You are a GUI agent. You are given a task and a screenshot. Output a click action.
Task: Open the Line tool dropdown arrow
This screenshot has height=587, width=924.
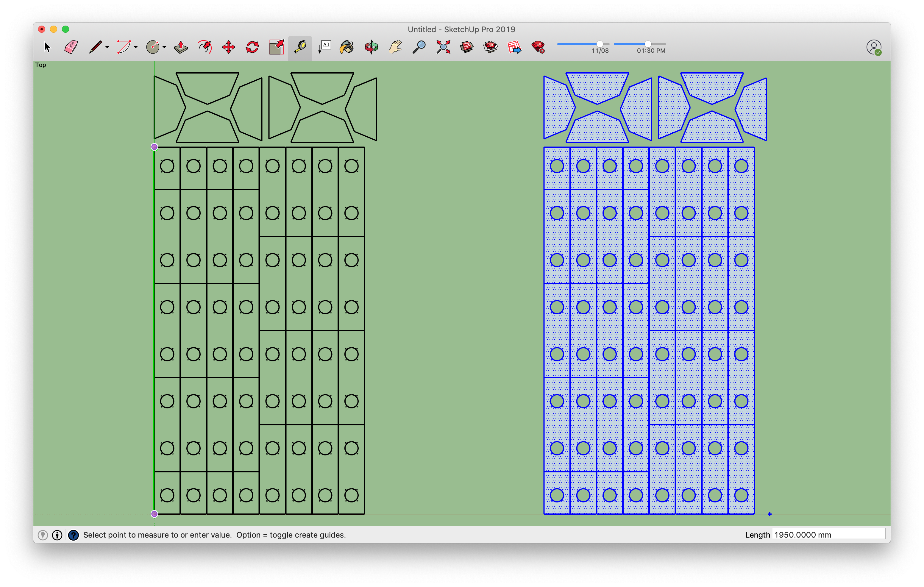coord(107,47)
